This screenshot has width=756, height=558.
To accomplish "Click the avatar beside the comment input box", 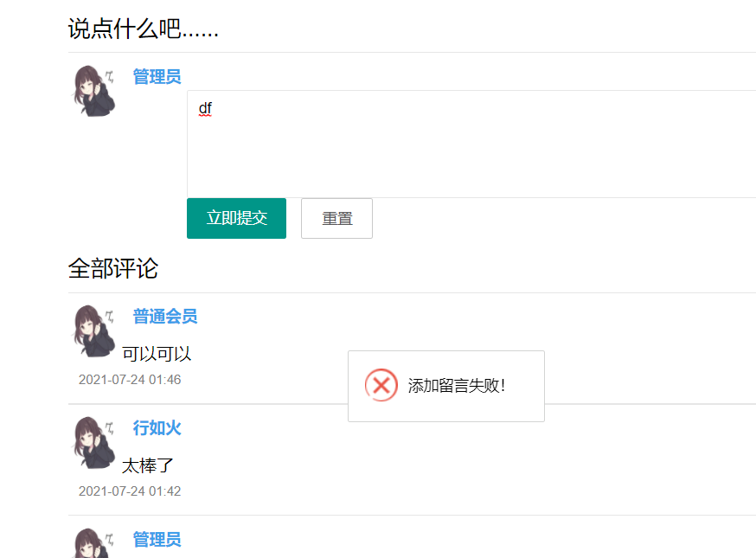I will [x=94, y=91].
